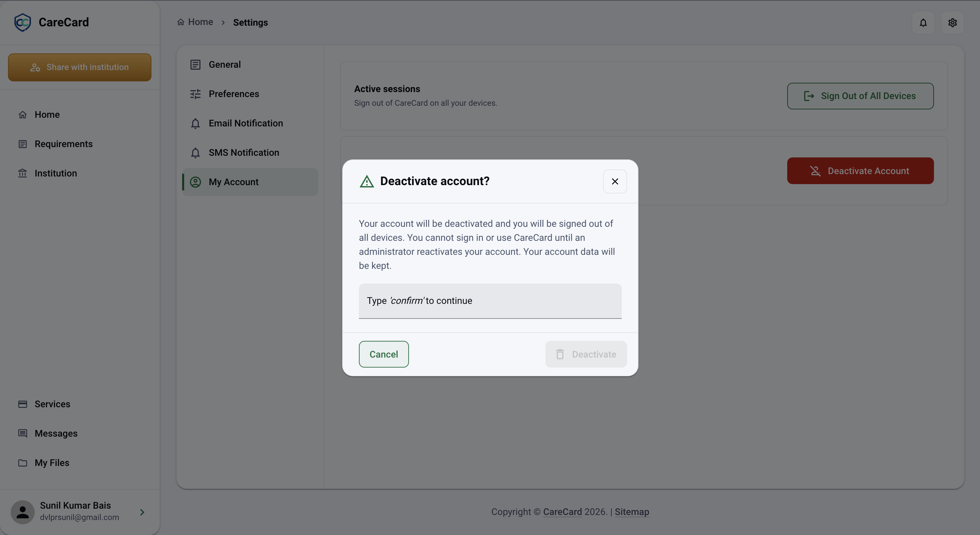Image resolution: width=980 pixels, height=535 pixels.
Task: Click the Home sidebar house icon
Action: [x=22, y=114]
